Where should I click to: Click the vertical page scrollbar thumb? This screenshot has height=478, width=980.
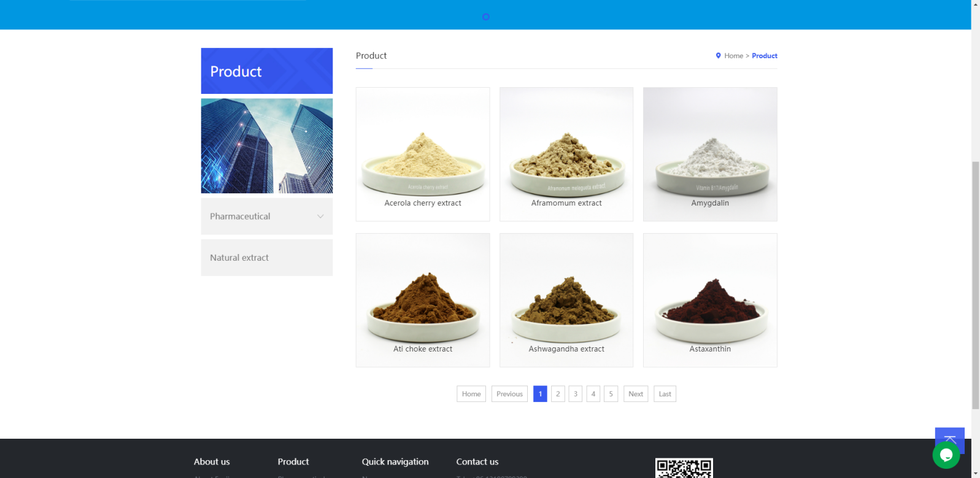point(975,285)
